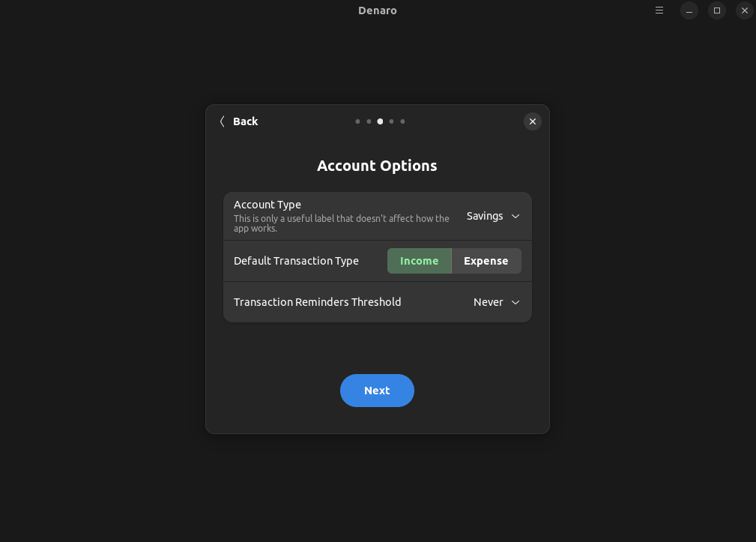
Task: Click the back chevron arrow icon
Action: (223, 121)
